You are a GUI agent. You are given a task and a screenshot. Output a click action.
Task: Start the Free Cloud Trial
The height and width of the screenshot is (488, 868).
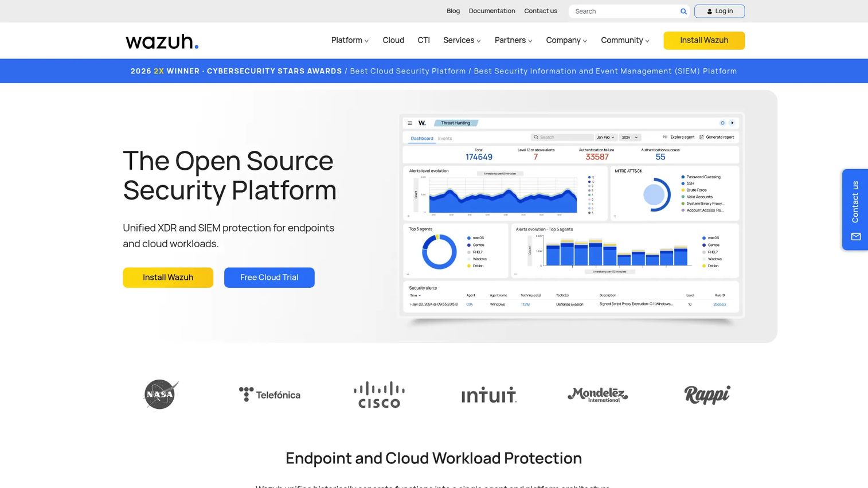click(269, 278)
